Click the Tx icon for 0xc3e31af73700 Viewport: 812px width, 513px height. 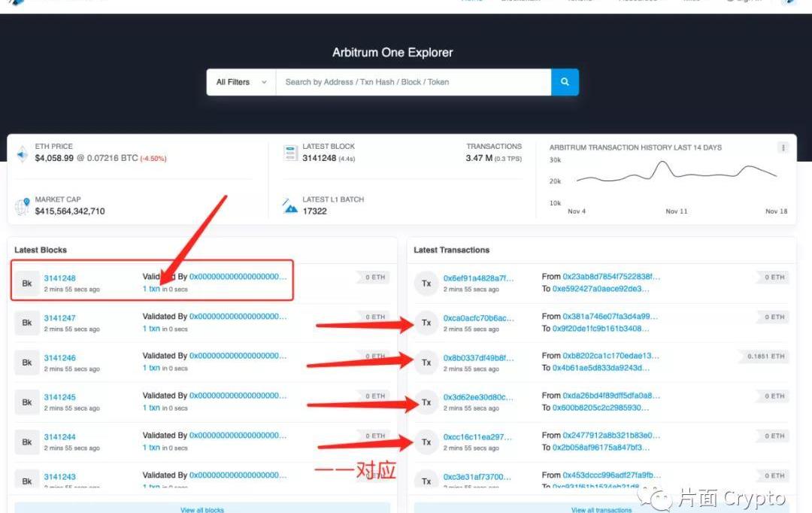426,480
